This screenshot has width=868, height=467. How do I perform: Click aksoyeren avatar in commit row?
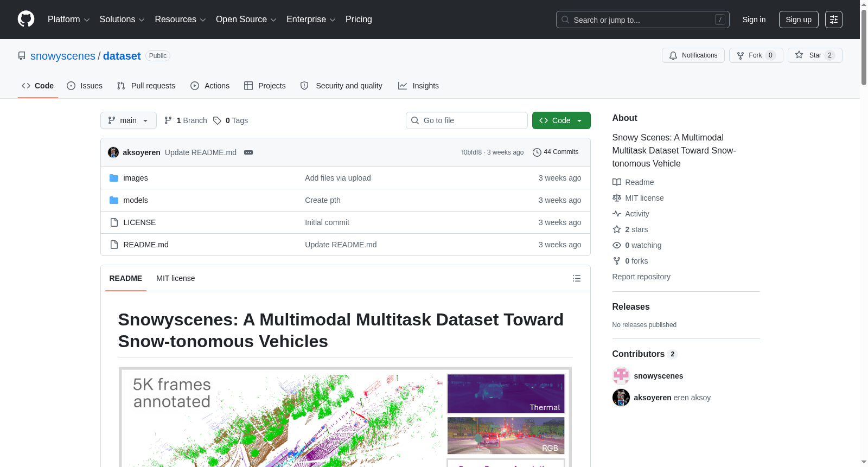pos(113,152)
